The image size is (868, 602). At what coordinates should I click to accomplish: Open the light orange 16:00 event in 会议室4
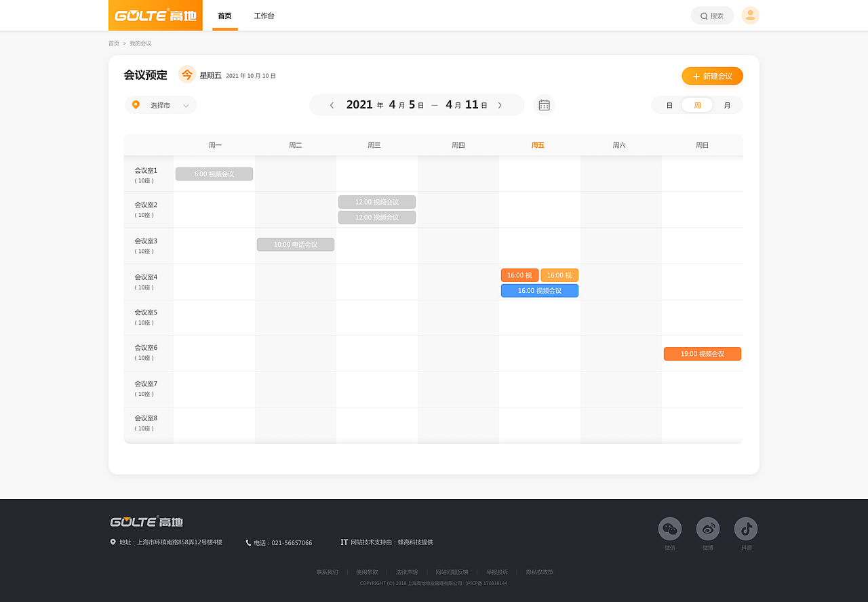coord(559,275)
